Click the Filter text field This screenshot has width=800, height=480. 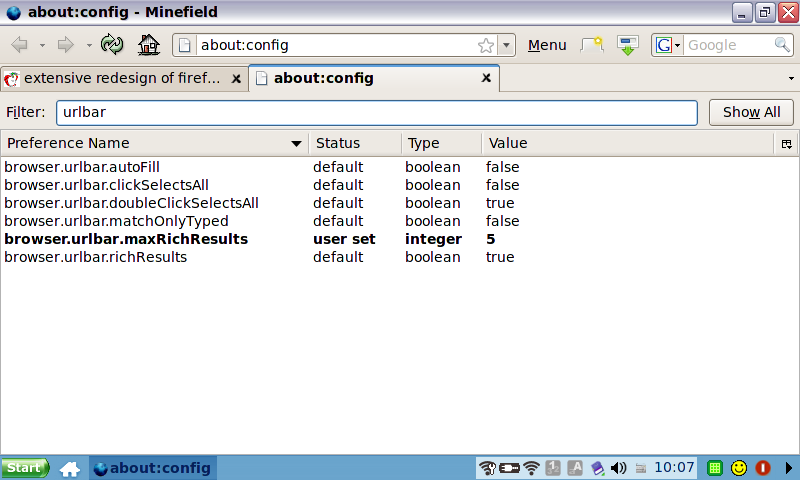pos(377,113)
